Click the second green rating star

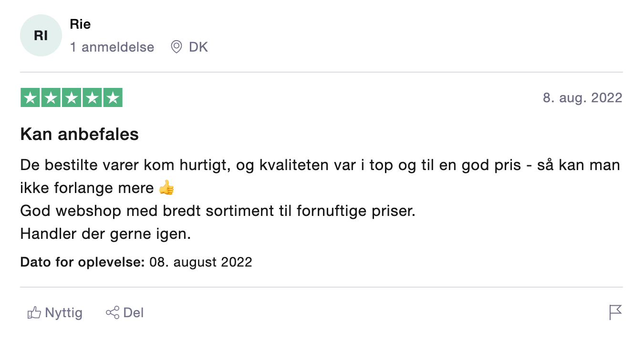[x=51, y=98]
